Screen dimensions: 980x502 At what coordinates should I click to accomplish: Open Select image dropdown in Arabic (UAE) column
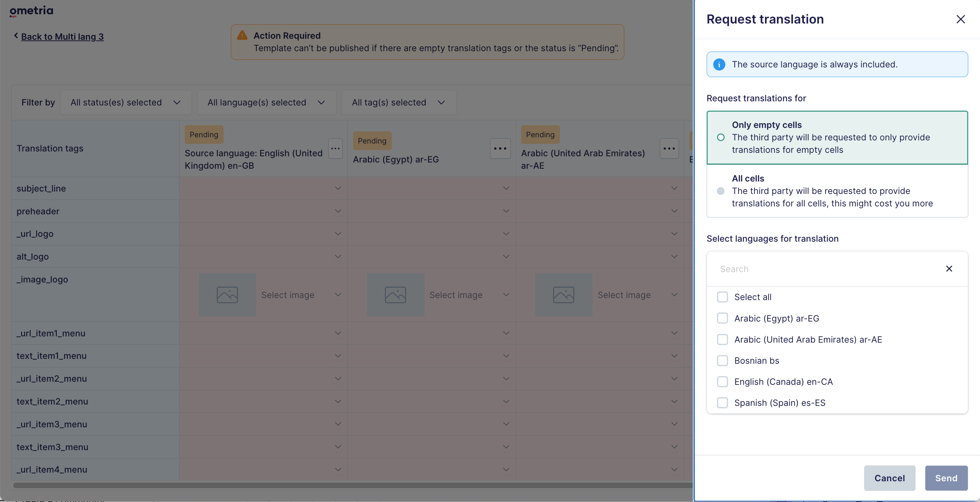pos(674,295)
